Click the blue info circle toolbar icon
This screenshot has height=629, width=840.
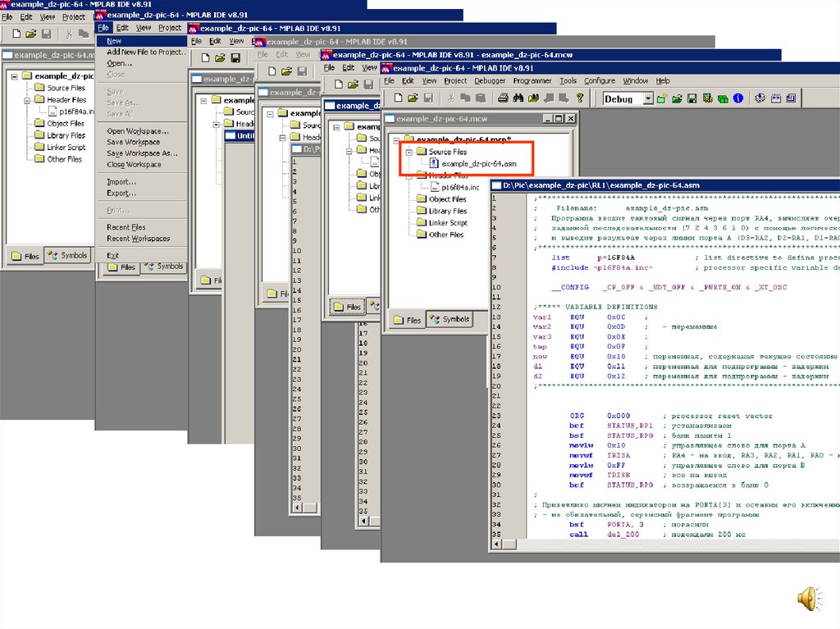(x=737, y=98)
